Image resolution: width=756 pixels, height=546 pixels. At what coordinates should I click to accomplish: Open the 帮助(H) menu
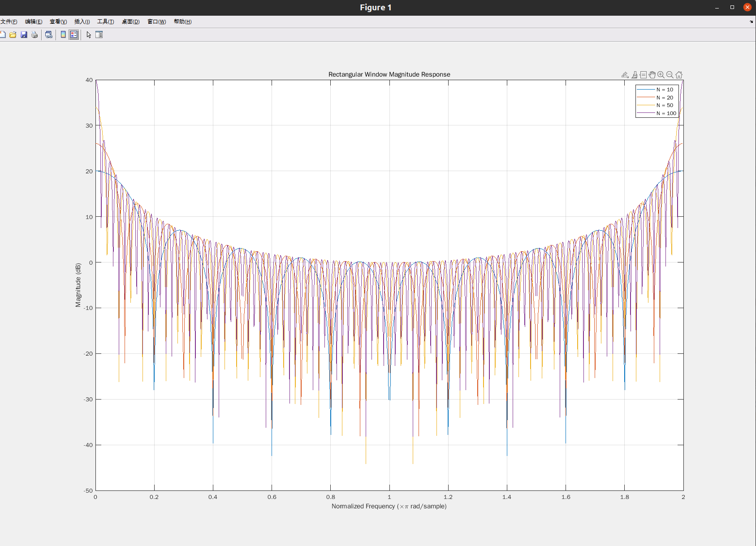point(183,21)
